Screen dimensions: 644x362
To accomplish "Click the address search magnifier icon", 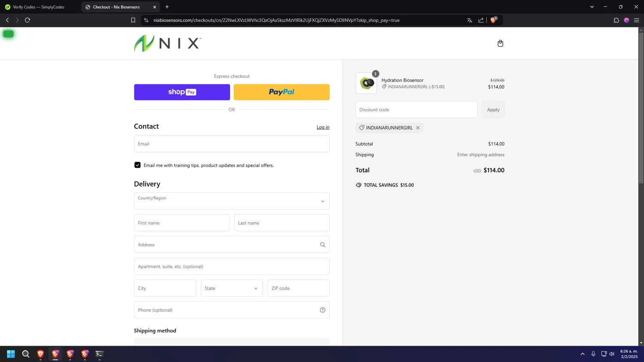I will click(x=322, y=245).
